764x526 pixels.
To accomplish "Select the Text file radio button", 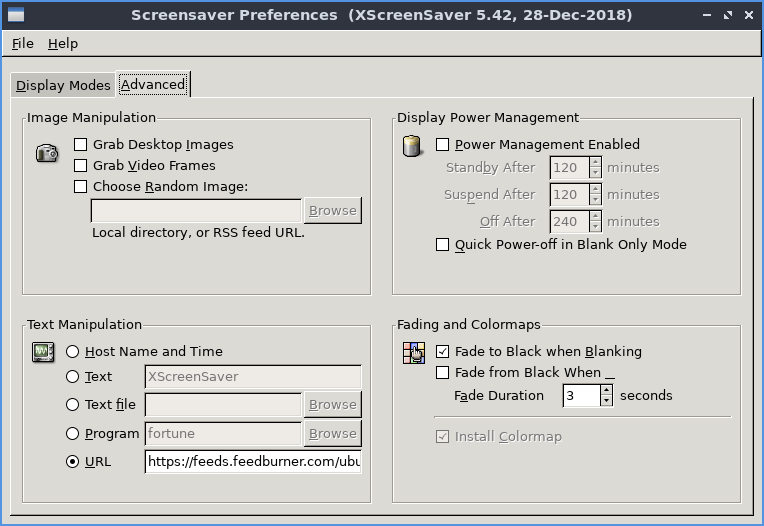I will pyautogui.click(x=73, y=405).
